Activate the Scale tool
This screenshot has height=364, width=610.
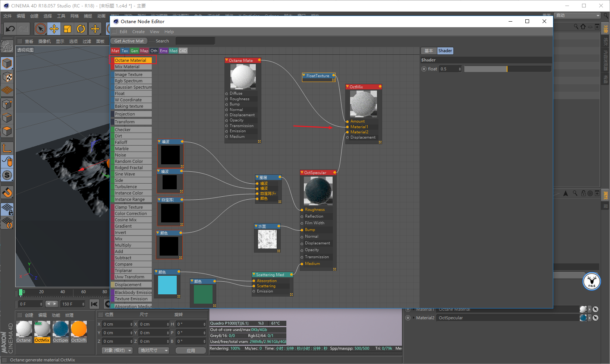[x=67, y=29]
